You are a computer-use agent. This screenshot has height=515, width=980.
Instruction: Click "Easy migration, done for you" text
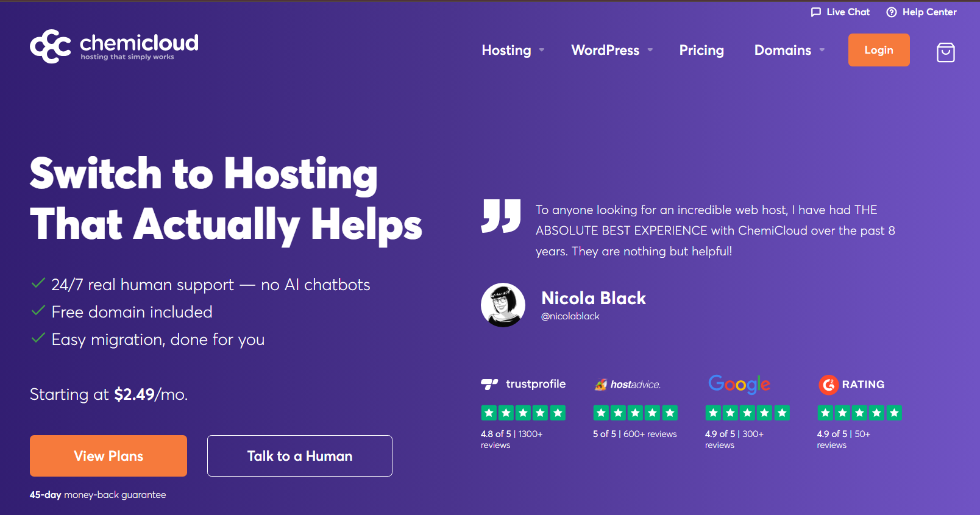pyautogui.click(x=158, y=339)
